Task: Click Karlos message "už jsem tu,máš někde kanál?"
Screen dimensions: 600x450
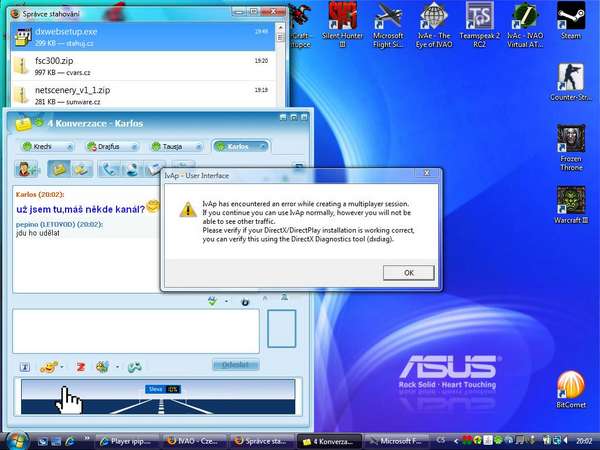Action: tap(81, 209)
